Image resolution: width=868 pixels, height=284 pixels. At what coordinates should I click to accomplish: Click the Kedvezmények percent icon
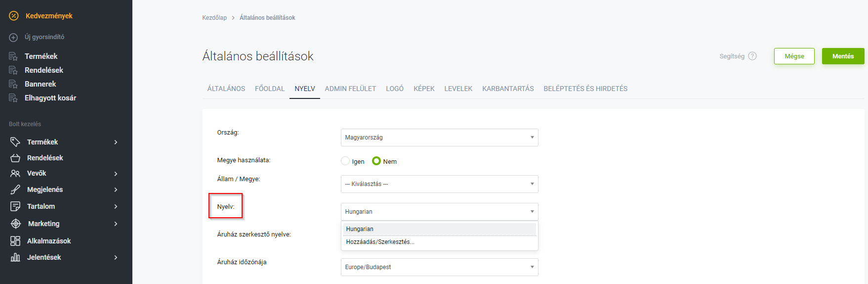[14, 16]
